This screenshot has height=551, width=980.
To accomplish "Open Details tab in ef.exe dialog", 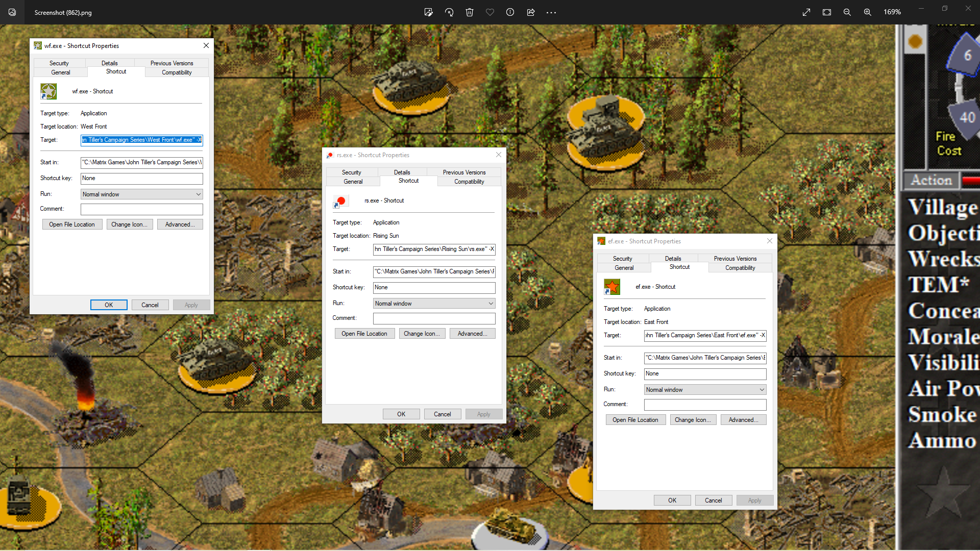I will (673, 259).
